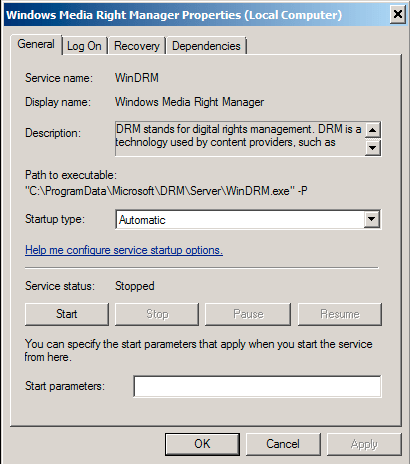Select the Dependencies tab
410x464 pixels.
[x=206, y=46]
